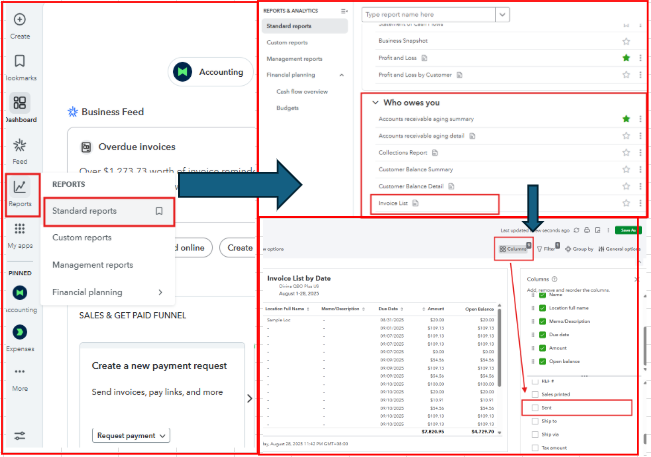Click the green Save As button
The height and width of the screenshot is (457, 651).
628,230
